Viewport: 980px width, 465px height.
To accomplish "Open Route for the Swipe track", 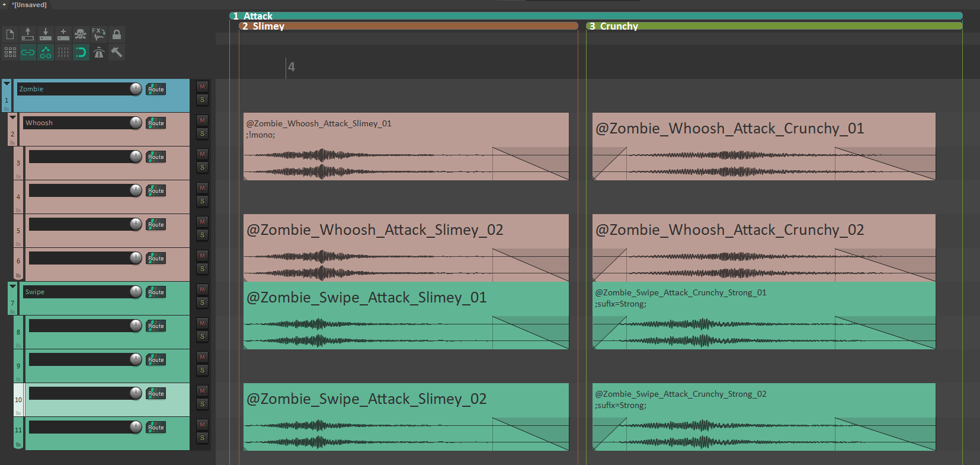I will point(156,292).
